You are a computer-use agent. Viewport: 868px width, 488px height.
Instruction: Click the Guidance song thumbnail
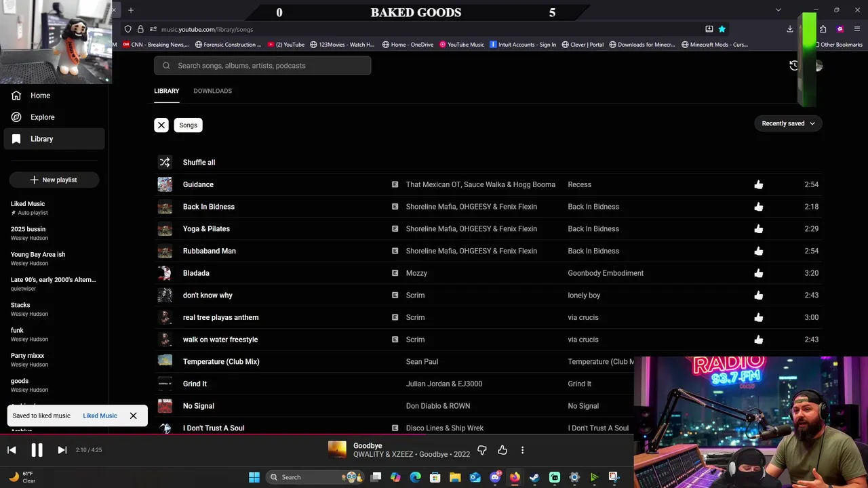[x=165, y=184]
